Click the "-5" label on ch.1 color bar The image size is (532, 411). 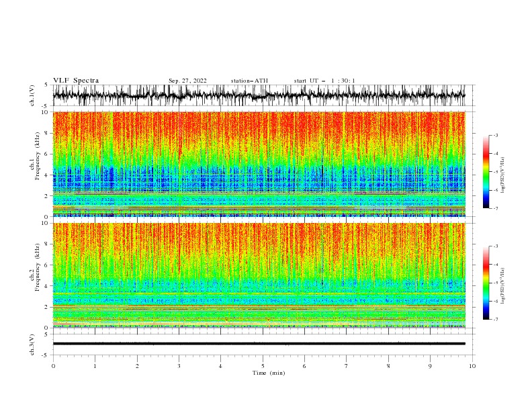(495, 172)
